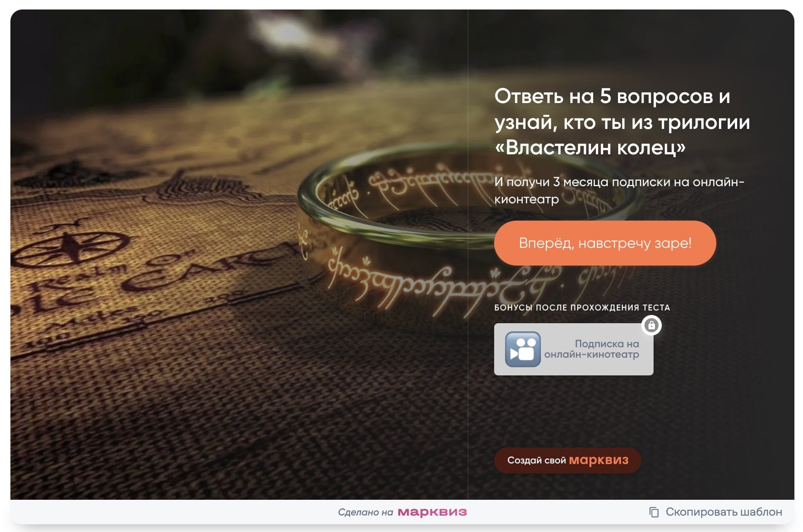Screen dimensions: 803x532
Task: Click the pink марквиз logo in the footer
Action: pyautogui.click(x=432, y=512)
